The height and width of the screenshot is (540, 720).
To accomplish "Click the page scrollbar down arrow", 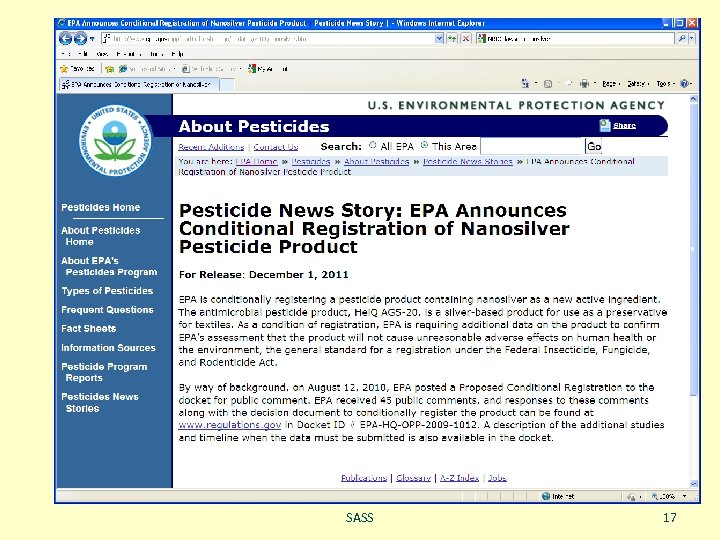I will coord(693,484).
